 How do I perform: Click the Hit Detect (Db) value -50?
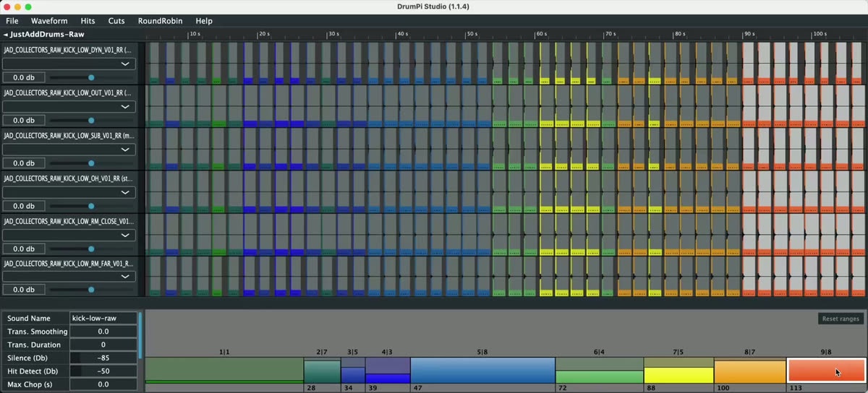[x=103, y=371]
